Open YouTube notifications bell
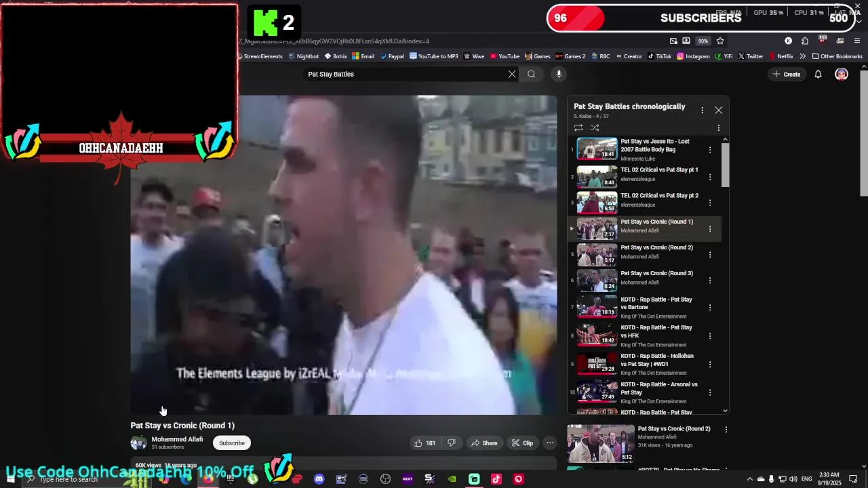868x488 pixels. coord(818,74)
